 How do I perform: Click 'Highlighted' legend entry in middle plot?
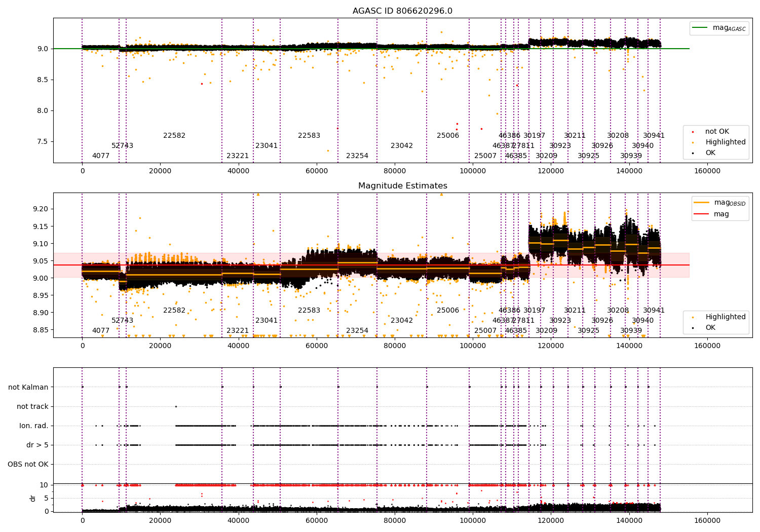(726, 317)
